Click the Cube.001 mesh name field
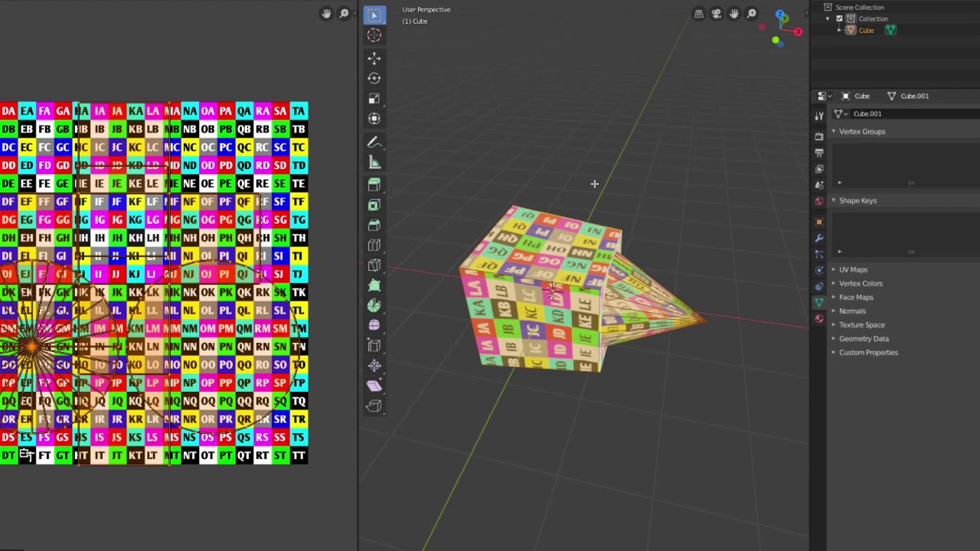This screenshot has height=551, width=980. point(915,114)
